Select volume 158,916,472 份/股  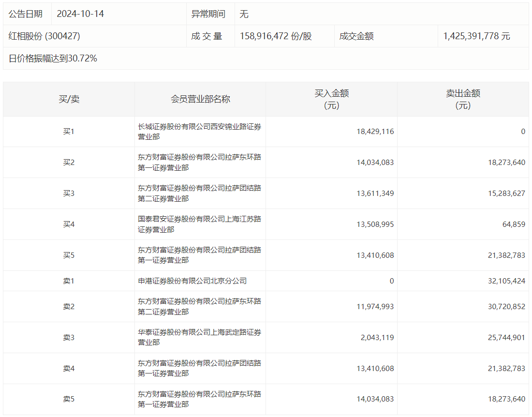point(276,36)
